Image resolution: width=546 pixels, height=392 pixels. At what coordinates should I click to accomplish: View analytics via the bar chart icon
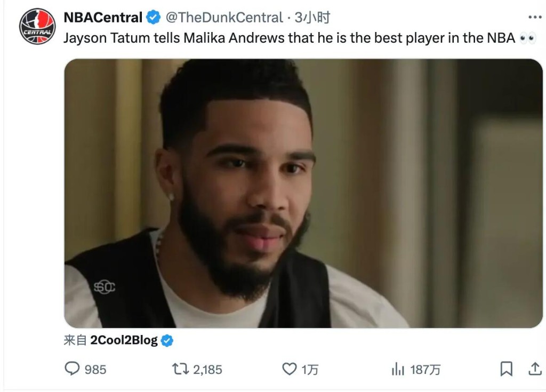click(x=398, y=369)
